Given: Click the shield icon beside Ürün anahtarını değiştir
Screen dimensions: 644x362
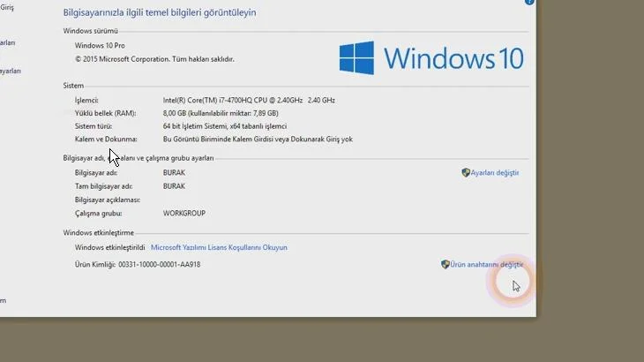Looking at the screenshot, I should click(446, 265).
